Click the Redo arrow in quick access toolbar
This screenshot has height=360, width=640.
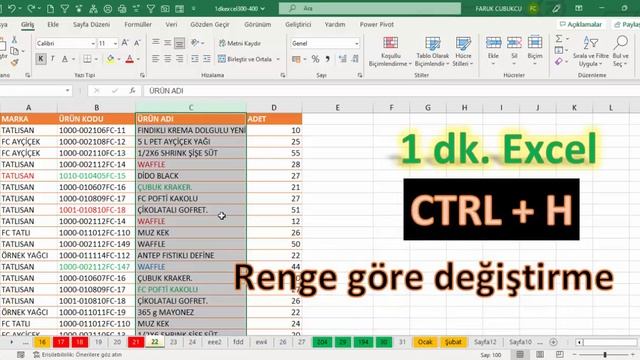coord(31,8)
